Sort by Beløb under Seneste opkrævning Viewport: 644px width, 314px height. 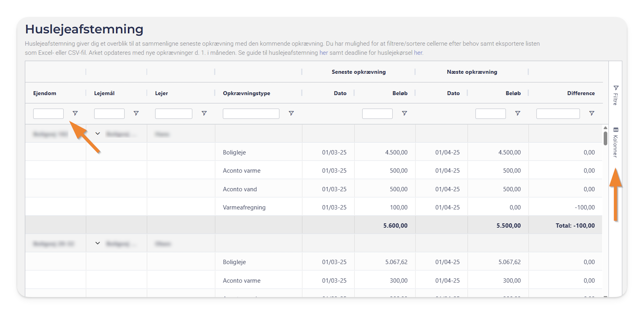pos(400,93)
